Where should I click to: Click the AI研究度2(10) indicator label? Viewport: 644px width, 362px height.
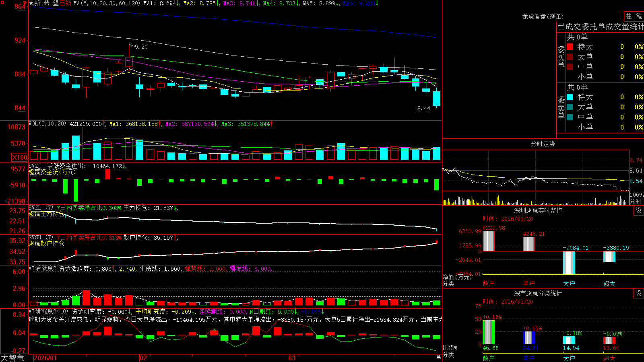(48, 311)
